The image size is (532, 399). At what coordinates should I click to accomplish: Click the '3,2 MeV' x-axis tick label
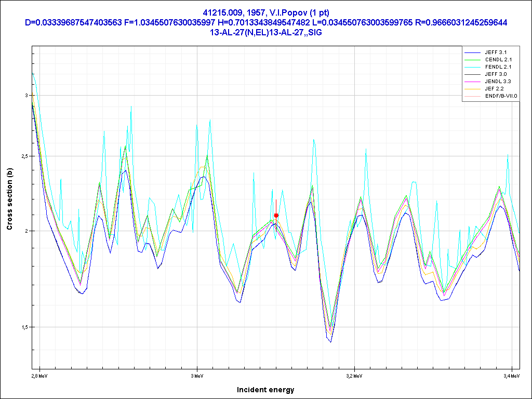click(x=353, y=375)
